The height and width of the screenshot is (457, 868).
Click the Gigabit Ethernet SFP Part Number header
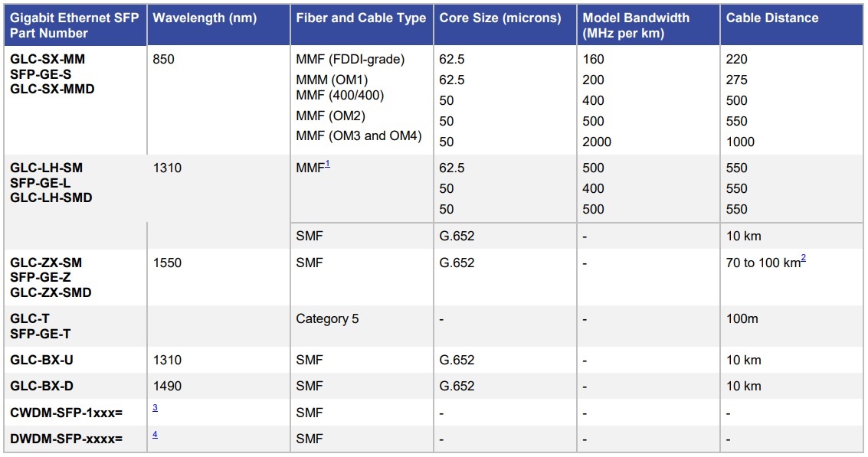pyautogui.click(x=74, y=25)
